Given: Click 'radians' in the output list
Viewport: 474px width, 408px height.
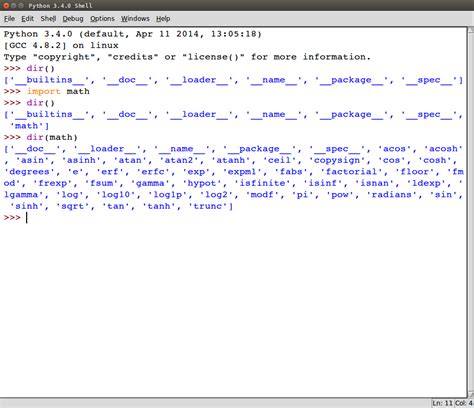Looking at the screenshot, I should coord(391,195).
